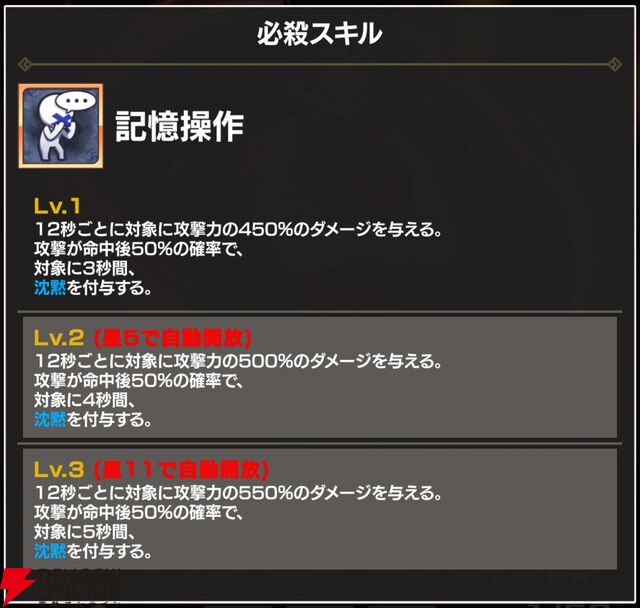Click the Lv.3 level heading
The height and width of the screenshot is (608, 640).
[59, 470]
